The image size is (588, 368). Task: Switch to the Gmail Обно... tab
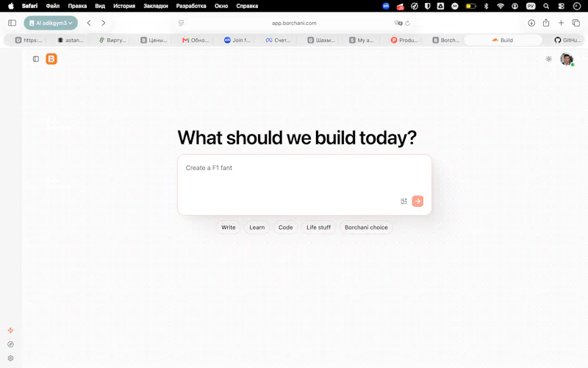[196, 40]
